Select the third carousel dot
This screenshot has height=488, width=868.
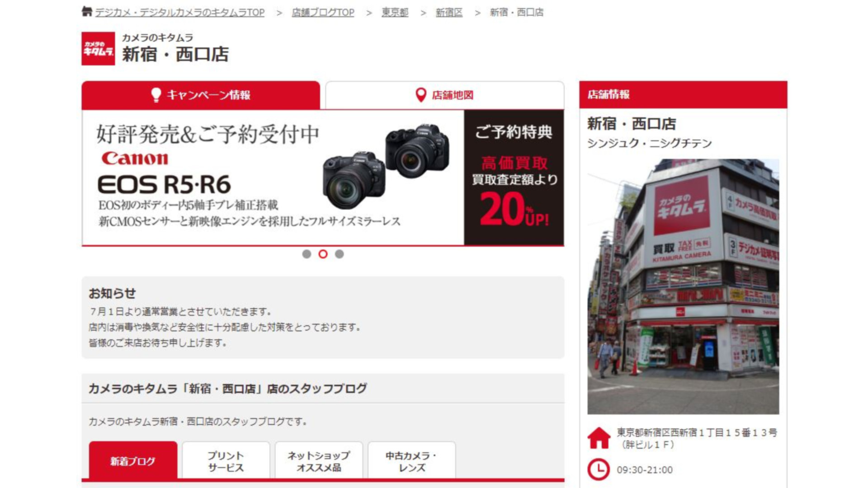click(340, 254)
